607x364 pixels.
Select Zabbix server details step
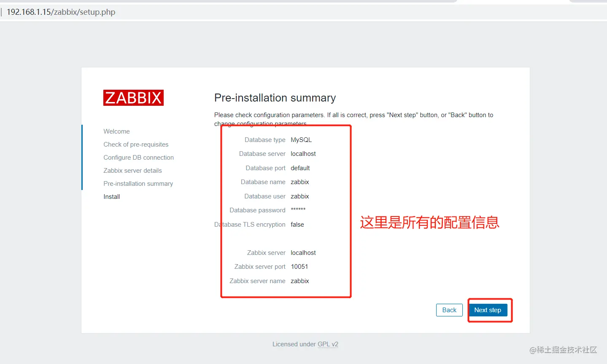coord(132,171)
